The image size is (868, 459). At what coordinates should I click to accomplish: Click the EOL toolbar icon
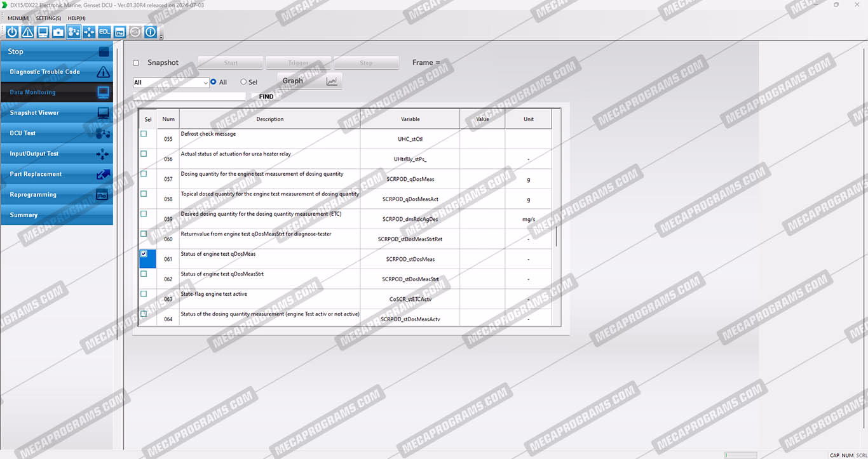[x=104, y=32]
